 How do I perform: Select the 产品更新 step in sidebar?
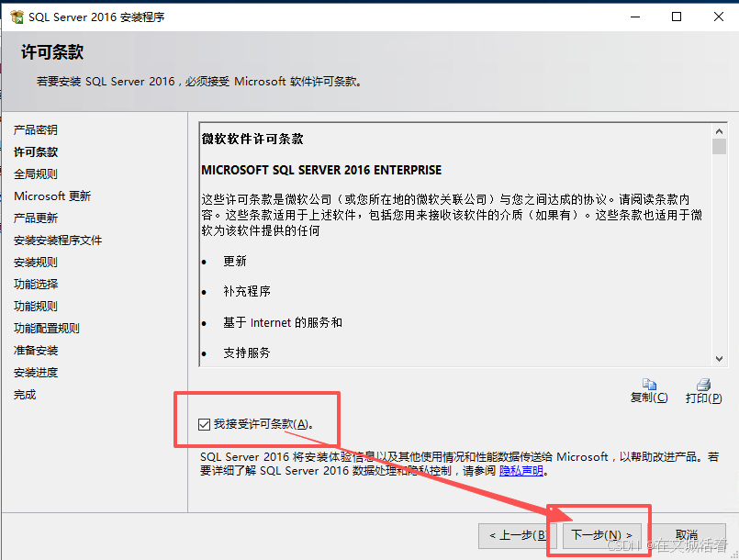click(x=36, y=218)
